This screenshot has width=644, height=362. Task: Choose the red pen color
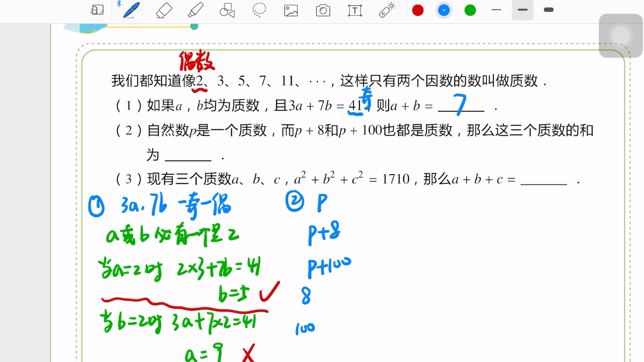point(418,10)
